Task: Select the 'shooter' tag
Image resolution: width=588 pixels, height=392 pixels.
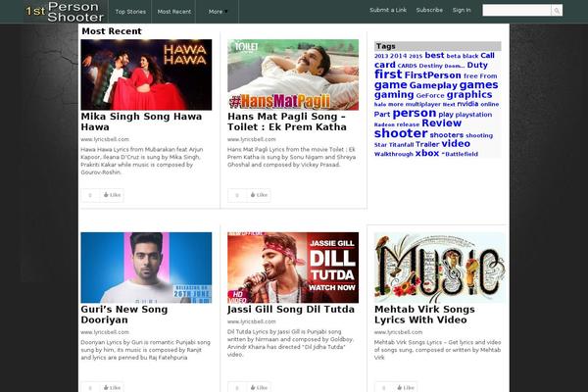Action: 401,133
